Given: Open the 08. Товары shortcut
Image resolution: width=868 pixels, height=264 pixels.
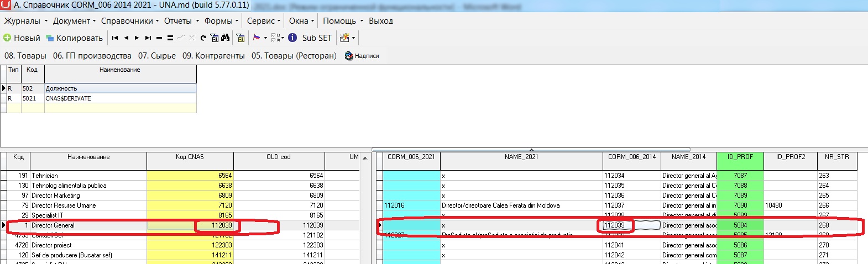Looking at the screenshot, I should pyautogui.click(x=25, y=56).
